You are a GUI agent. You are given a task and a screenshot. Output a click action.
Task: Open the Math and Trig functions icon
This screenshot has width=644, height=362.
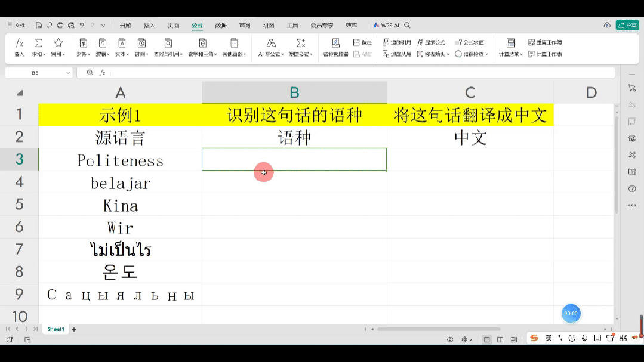point(202,43)
